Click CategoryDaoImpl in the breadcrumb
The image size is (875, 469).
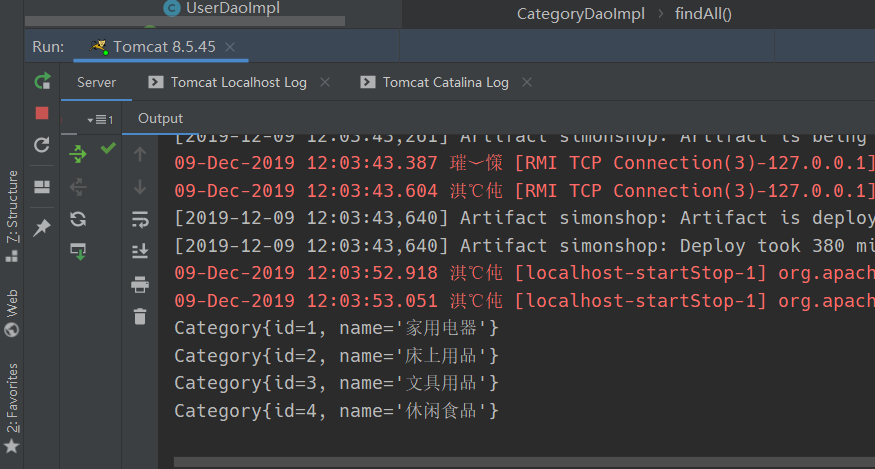tap(581, 14)
